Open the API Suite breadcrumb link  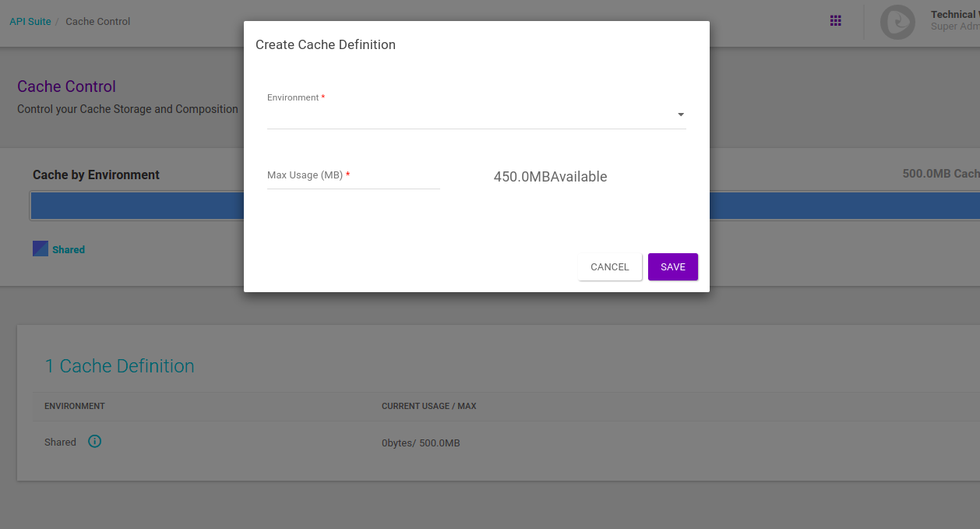(x=30, y=21)
